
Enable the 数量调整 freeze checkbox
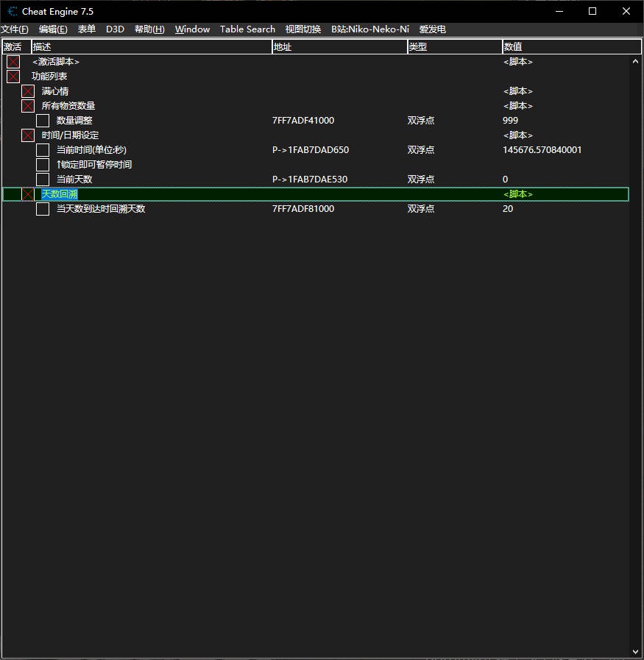click(x=43, y=121)
